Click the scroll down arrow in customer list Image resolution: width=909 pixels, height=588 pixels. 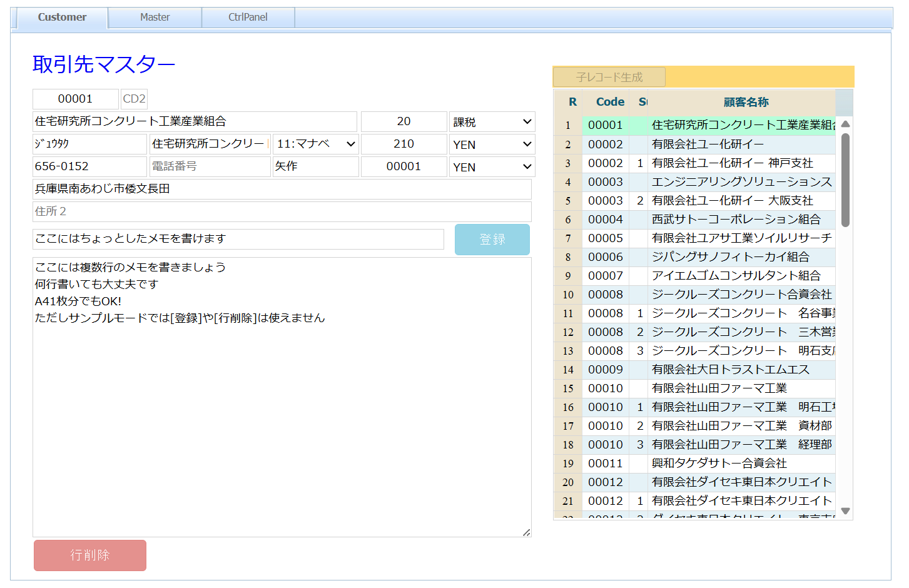[845, 511]
